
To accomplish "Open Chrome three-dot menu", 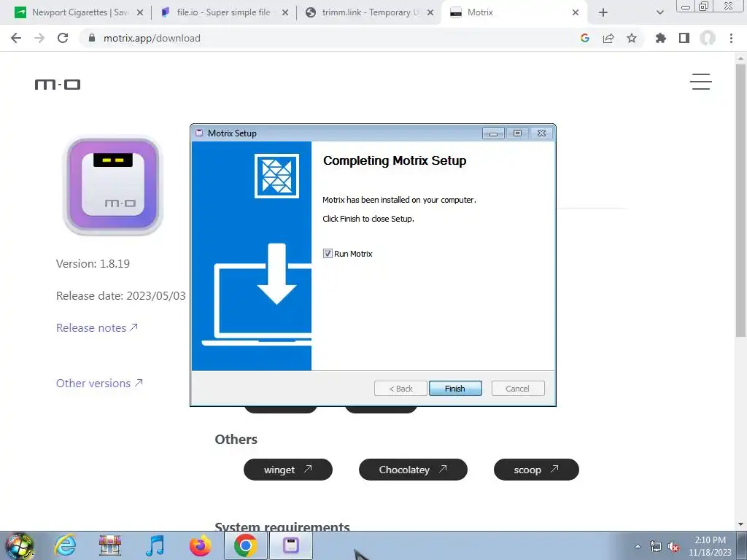I will click(731, 38).
